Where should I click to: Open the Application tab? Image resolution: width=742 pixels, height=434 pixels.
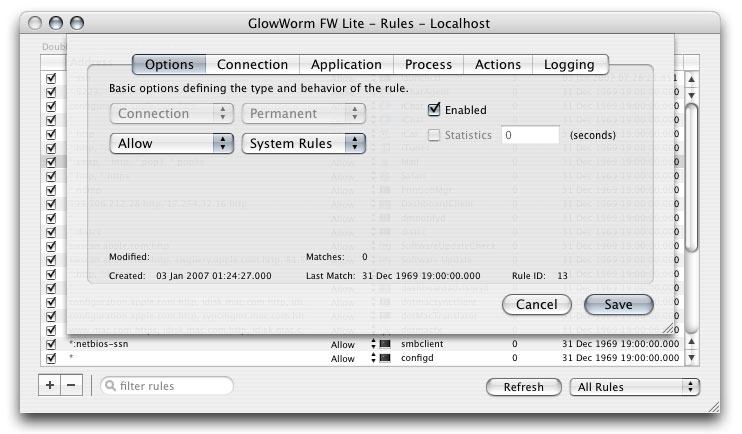[346, 64]
